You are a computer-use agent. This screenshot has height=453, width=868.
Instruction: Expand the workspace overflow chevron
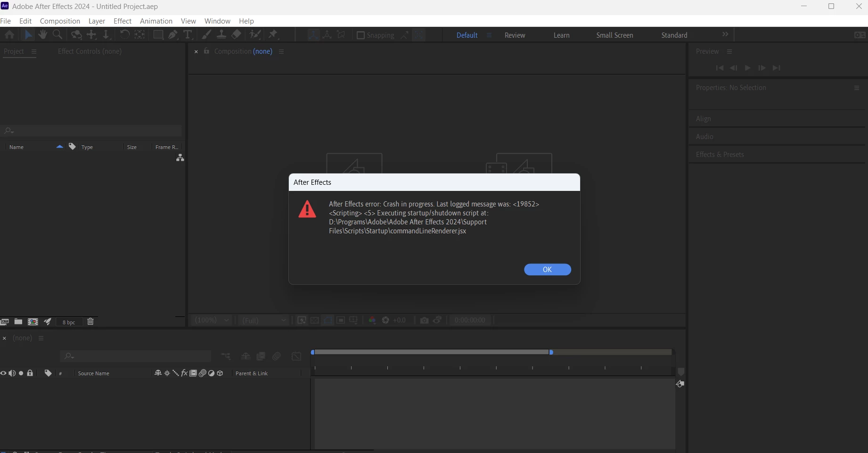pyautogui.click(x=725, y=34)
